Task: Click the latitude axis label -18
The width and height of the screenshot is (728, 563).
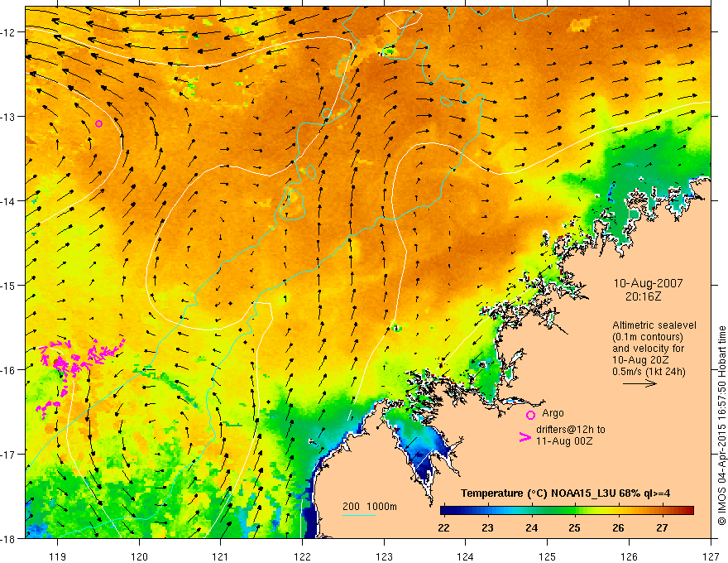Action: (9, 538)
